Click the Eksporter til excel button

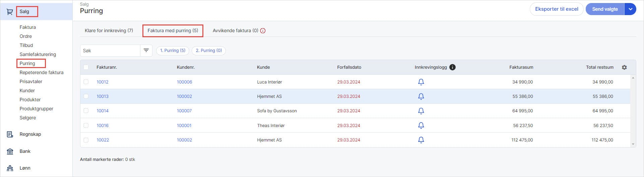[x=557, y=9]
